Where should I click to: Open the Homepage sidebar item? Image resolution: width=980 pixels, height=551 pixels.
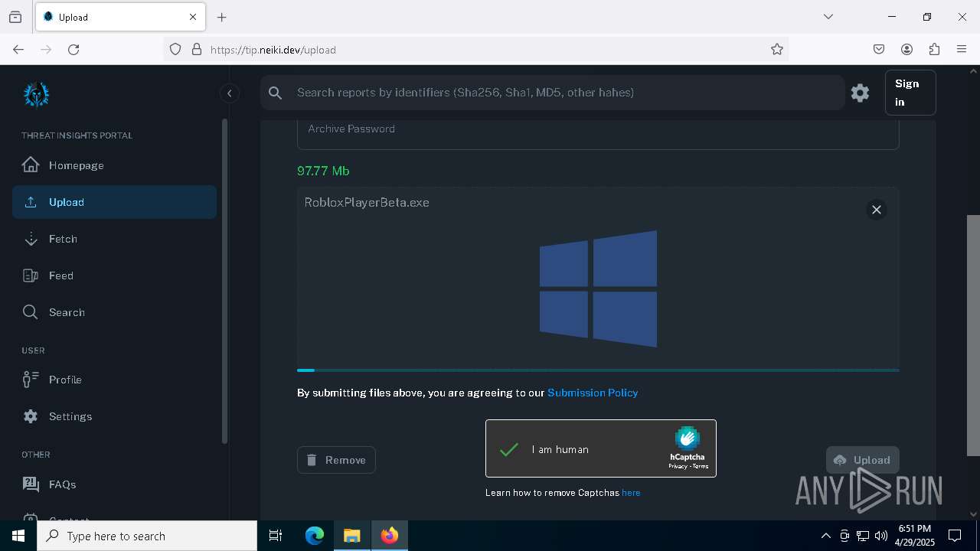click(114, 165)
